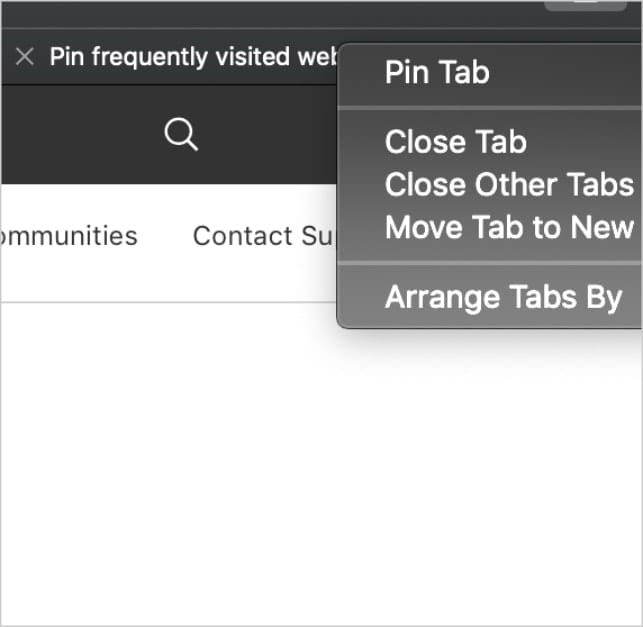Open the Communities navigation link
643x627 pixels.
pos(69,236)
